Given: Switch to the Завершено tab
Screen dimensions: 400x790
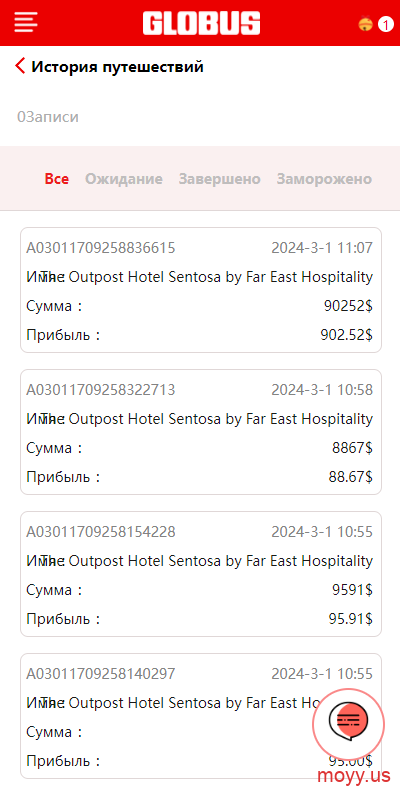Looking at the screenshot, I should pyautogui.click(x=220, y=179).
